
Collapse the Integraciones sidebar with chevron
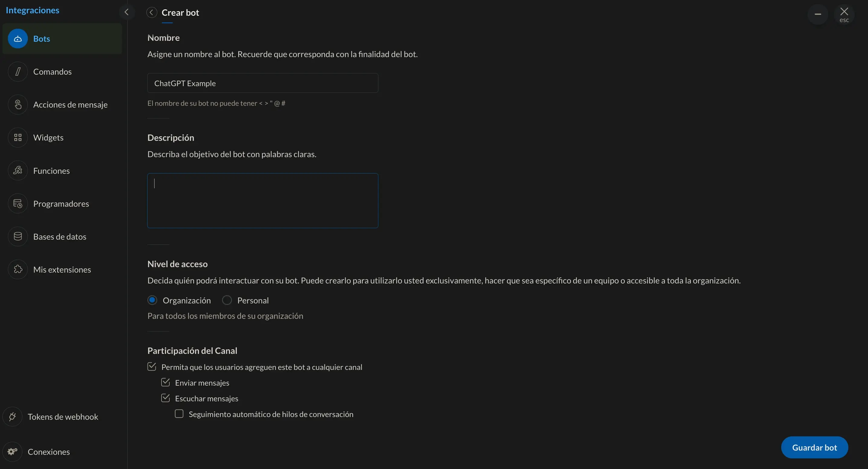tap(127, 12)
